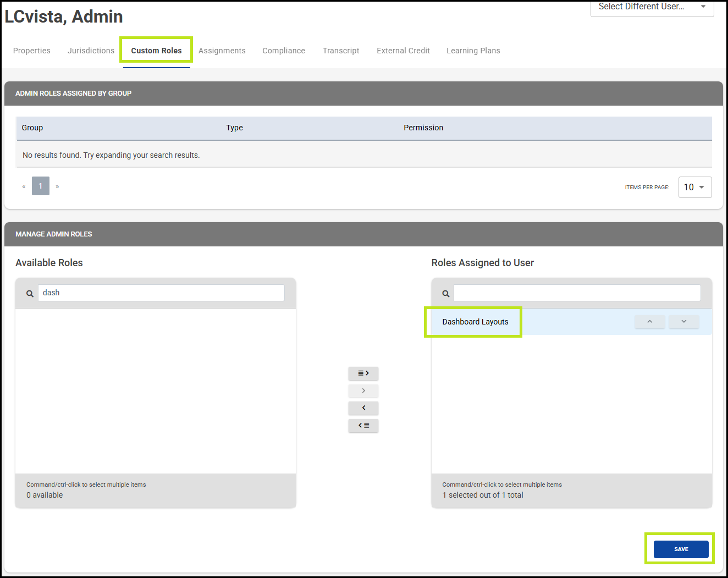The image size is (728, 578).
Task: Move Dashboard Layouts down with the chevron
Action: (x=683, y=322)
